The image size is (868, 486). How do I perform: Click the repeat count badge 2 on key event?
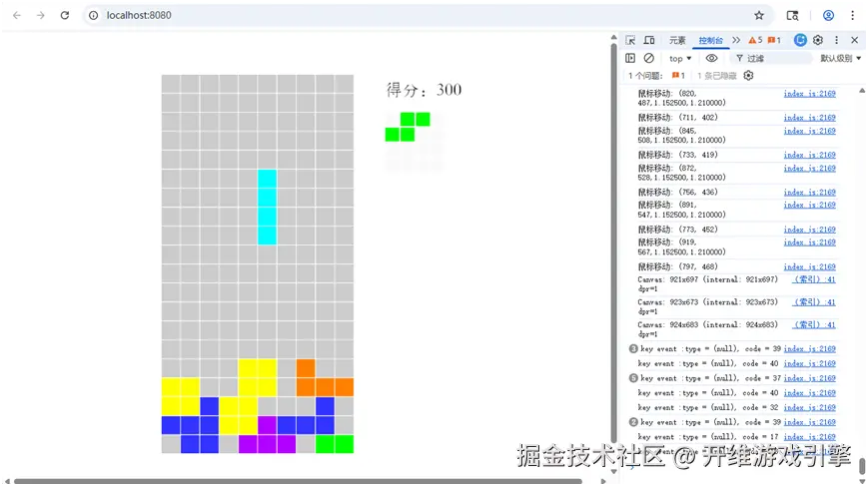633,422
